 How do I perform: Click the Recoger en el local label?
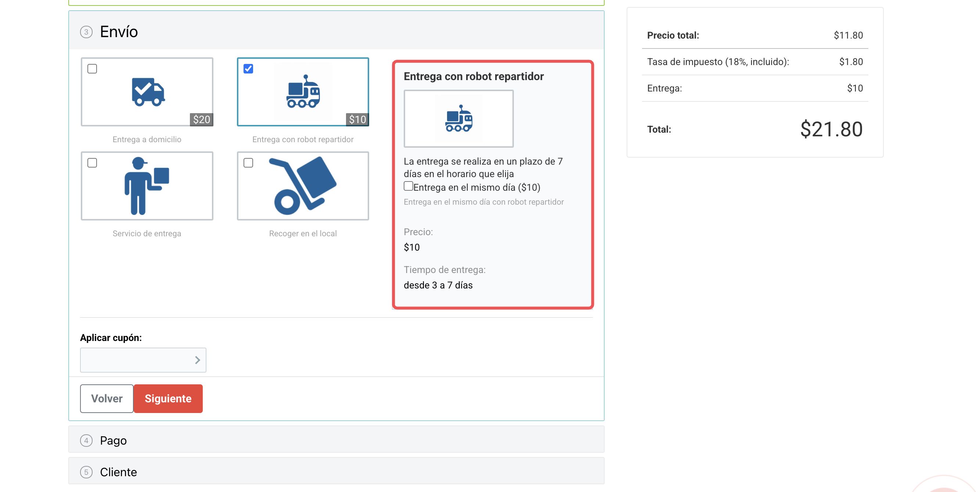click(x=303, y=233)
